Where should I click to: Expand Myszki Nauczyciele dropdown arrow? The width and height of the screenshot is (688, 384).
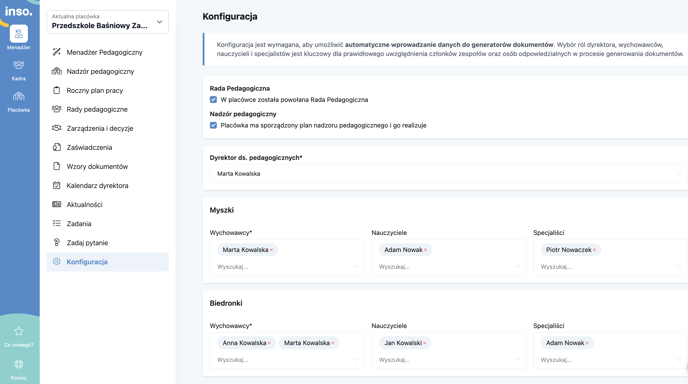pos(517,266)
